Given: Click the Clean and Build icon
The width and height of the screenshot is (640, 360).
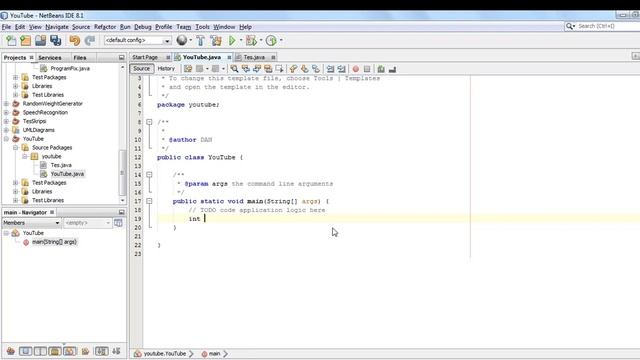Looking at the screenshot, I should click(216, 40).
